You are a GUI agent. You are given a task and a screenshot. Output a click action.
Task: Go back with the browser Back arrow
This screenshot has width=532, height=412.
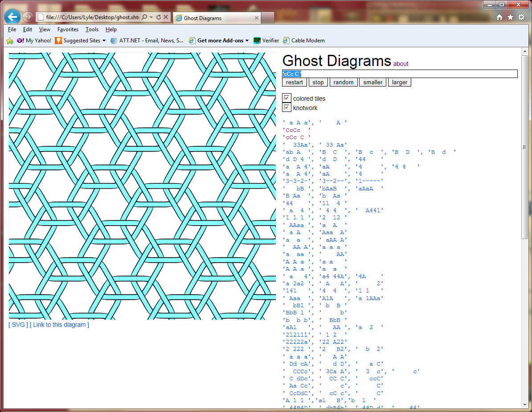(x=12, y=16)
